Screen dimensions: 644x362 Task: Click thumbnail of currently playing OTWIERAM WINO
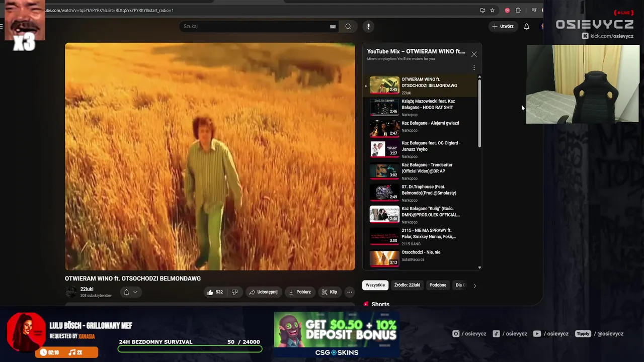point(384,85)
